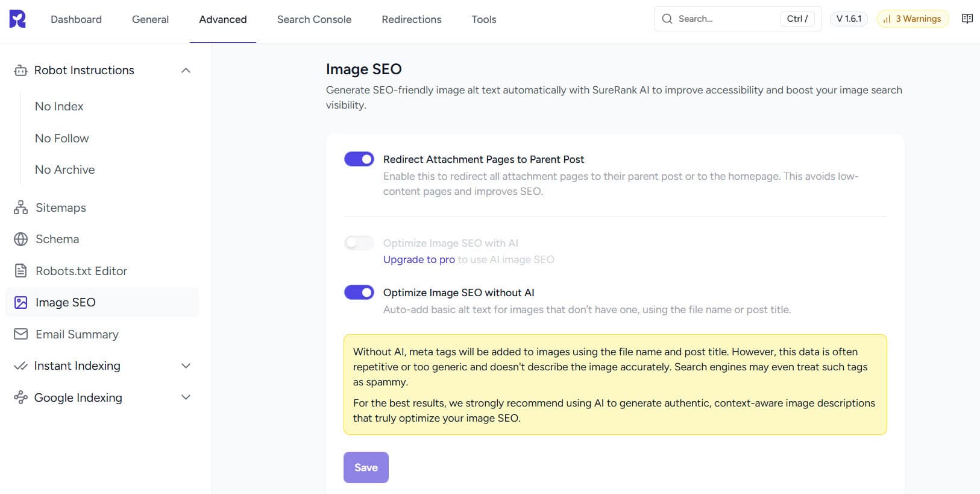Open the Redirections tab
The width and height of the screenshot is (980, 494).
click(411, 19)
